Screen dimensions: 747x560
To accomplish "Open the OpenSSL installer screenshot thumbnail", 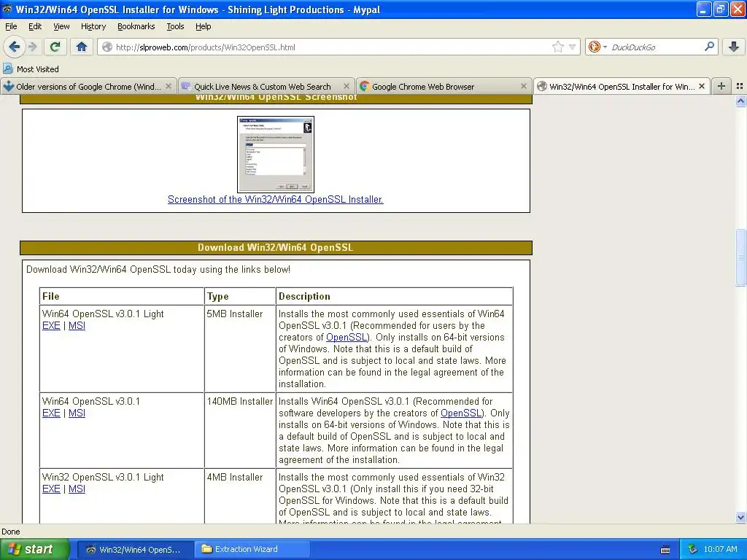I will (275, 155).
